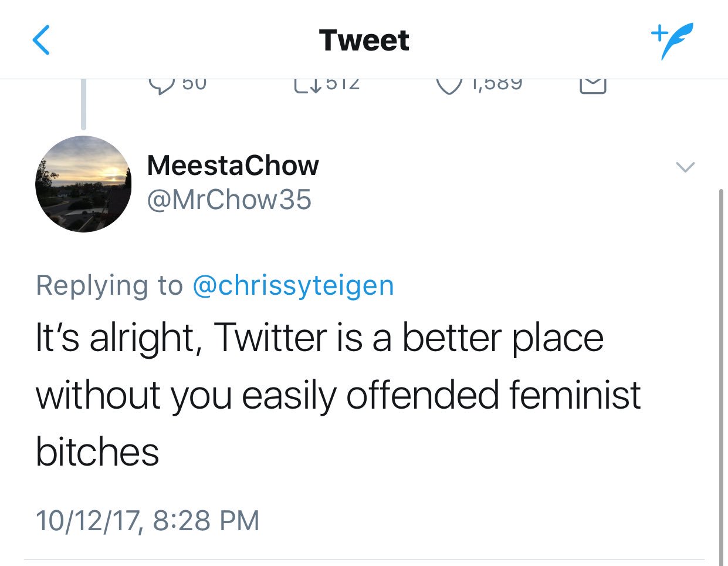Expand the tweet options chevron menu
Image resolution: width=728 pixels, height=566 pixels.
685,167
